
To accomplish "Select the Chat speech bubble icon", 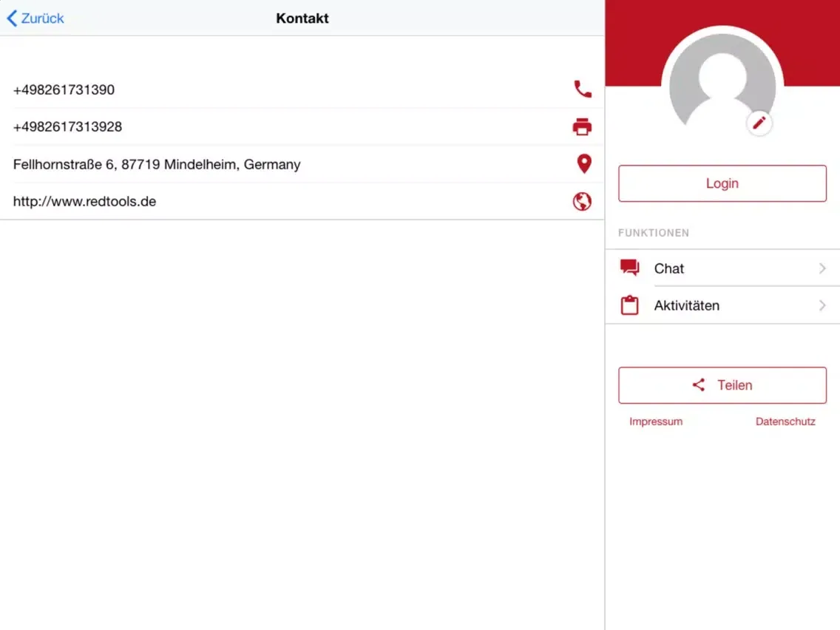I will pyautogui.click(x=629, y=268).
